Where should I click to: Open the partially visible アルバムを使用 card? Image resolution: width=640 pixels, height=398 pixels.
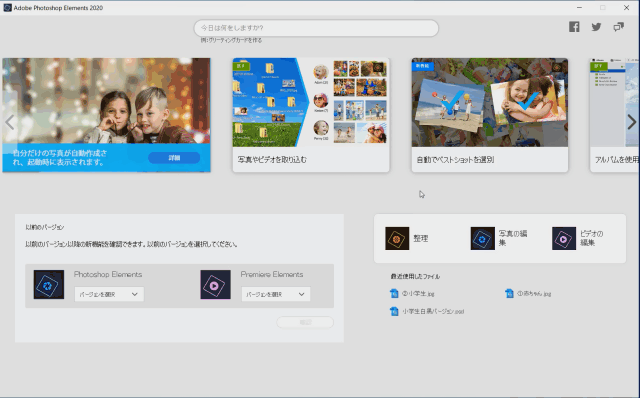coord(615,115)
